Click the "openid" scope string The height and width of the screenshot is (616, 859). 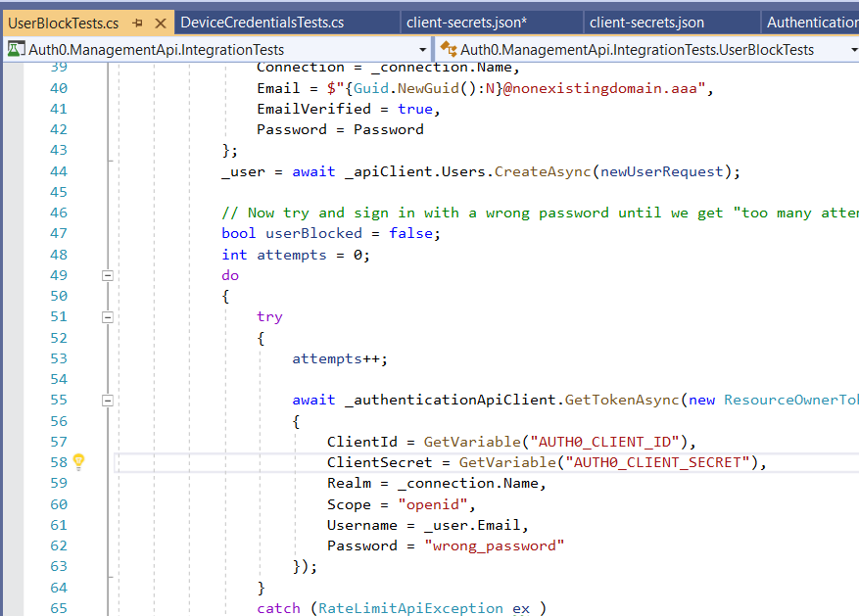coord(433,504)
